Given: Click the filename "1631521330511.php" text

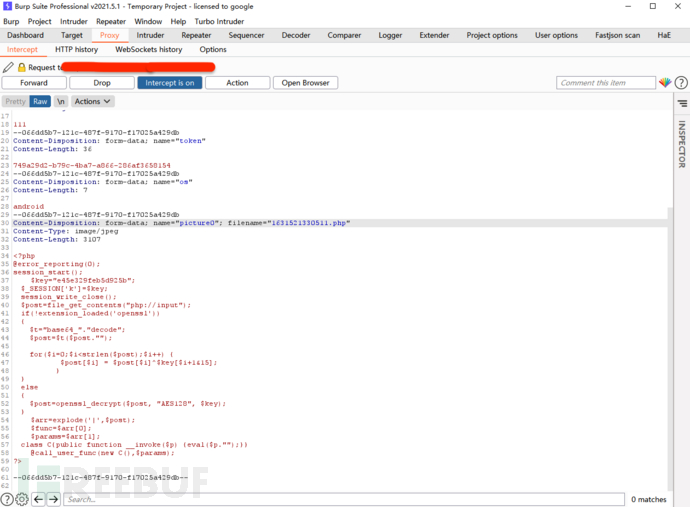Looking at the screenshot, I should [x=308, y=223].
